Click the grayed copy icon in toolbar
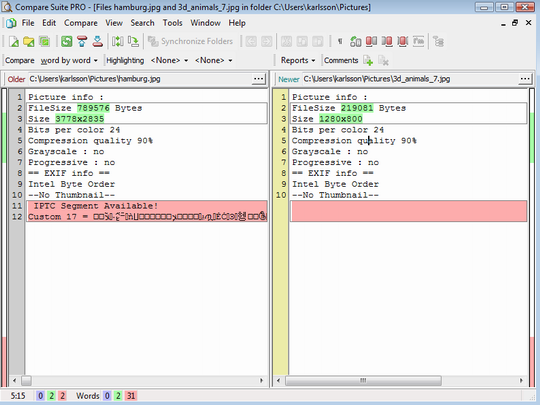Viewport: 540px width, 405px height. (x=302, y=42)
